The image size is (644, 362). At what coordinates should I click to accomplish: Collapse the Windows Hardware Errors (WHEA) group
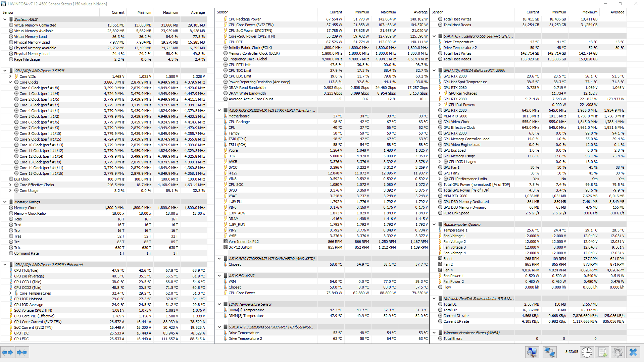click(x=434, y=333)
